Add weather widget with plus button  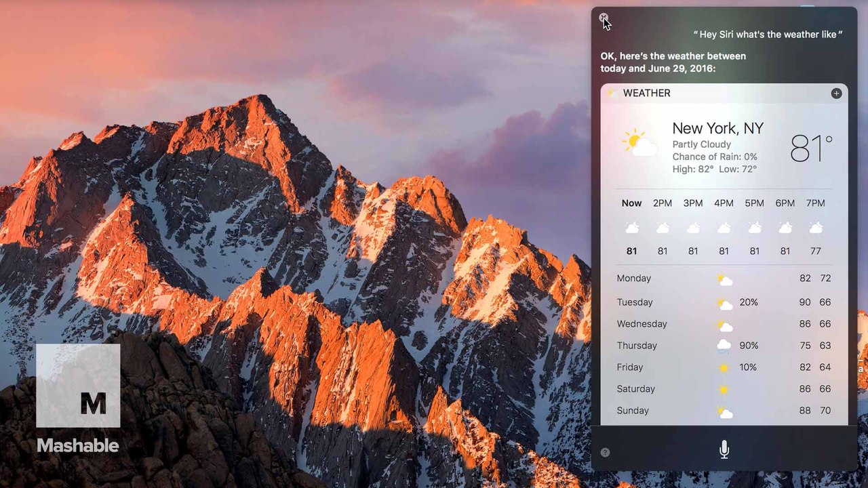[x=836, y=94]
